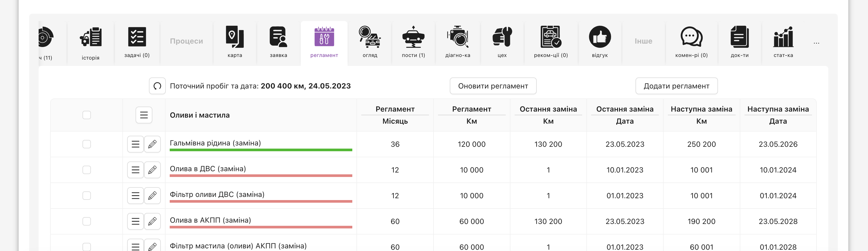
Task: Switch to the регламент tab
Action: (324, 42)
